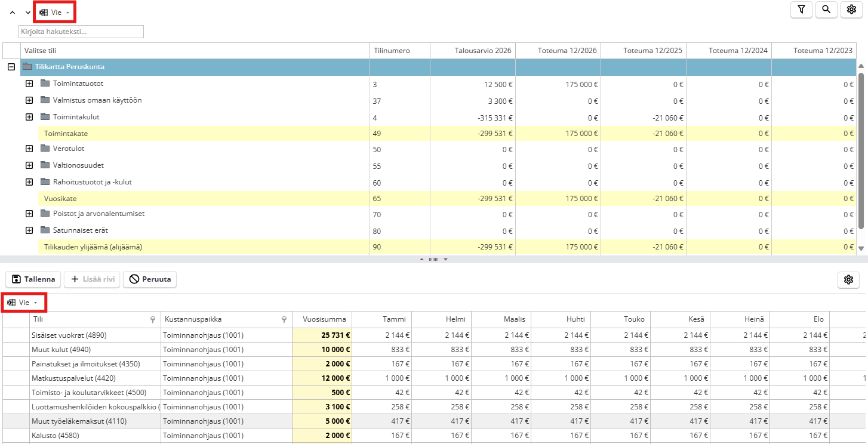
Task: Expand the Toimintakulut account group
Action: pos(29,117)
